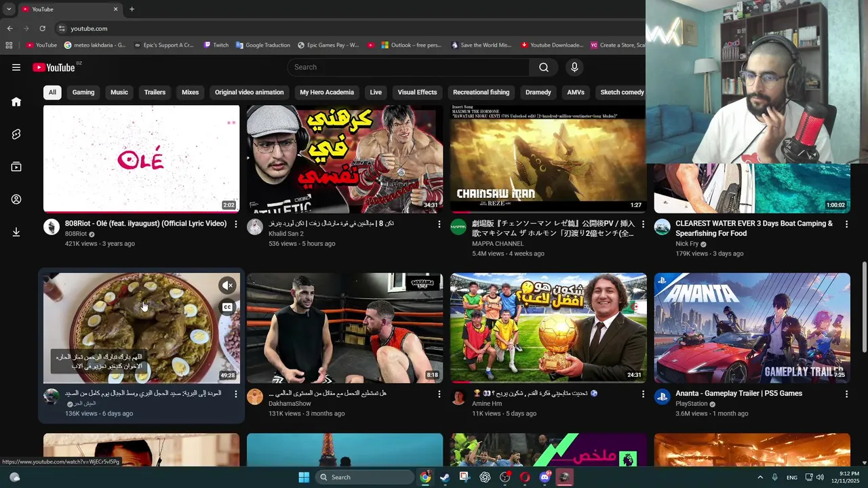This screenshot has height=488, width=868.
Task: Click the 808Riot channel name
Action: point(76,234)
